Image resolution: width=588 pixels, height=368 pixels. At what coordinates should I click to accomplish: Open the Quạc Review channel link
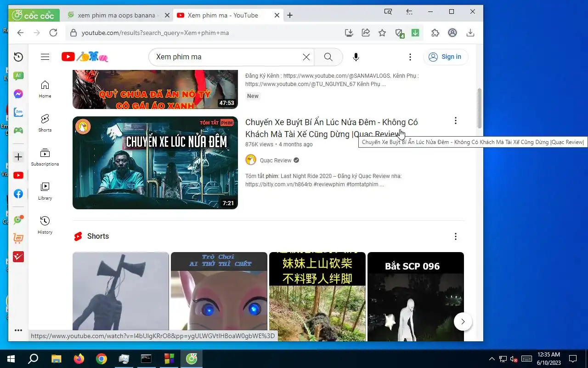[276, 160]
